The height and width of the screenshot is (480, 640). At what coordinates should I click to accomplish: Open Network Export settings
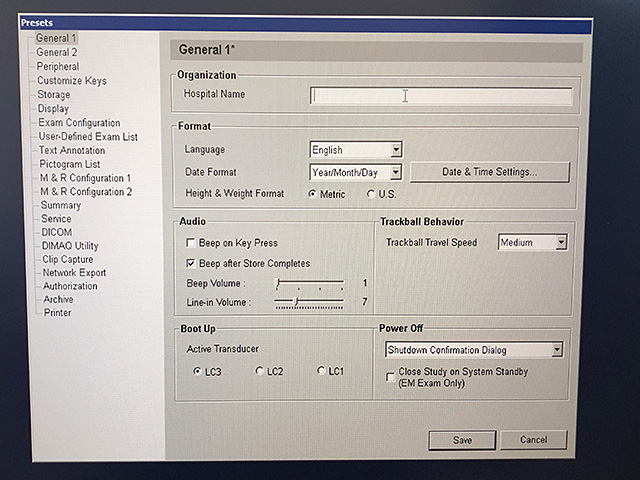tap(74, 272)
